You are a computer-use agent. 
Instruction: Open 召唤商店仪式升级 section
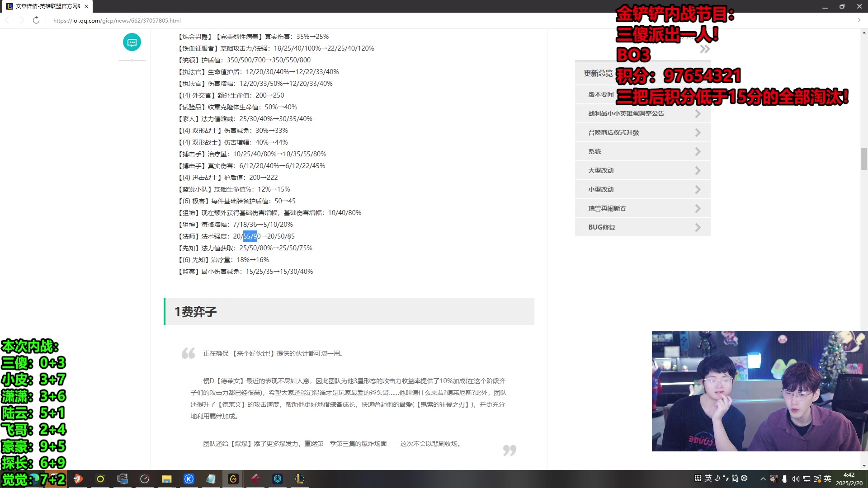click(x=642, y=132)
